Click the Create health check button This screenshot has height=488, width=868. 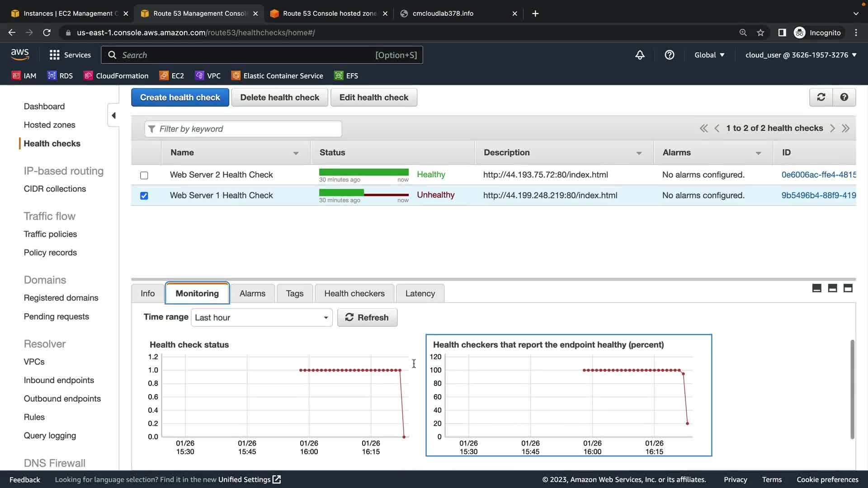tap(180, 98)
